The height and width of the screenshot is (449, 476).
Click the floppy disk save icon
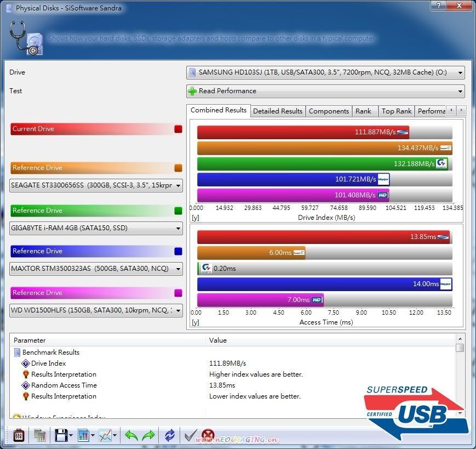(61, 436)
